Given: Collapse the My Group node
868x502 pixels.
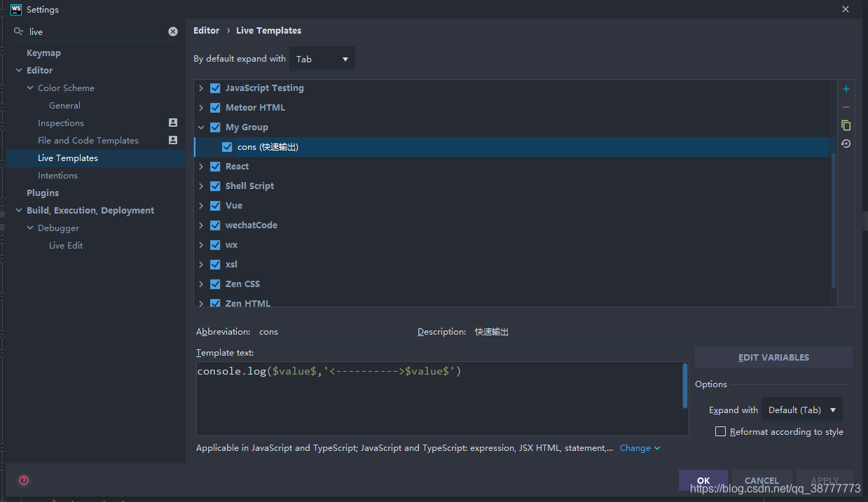Looking at the screenshot, I should (201, 127).
